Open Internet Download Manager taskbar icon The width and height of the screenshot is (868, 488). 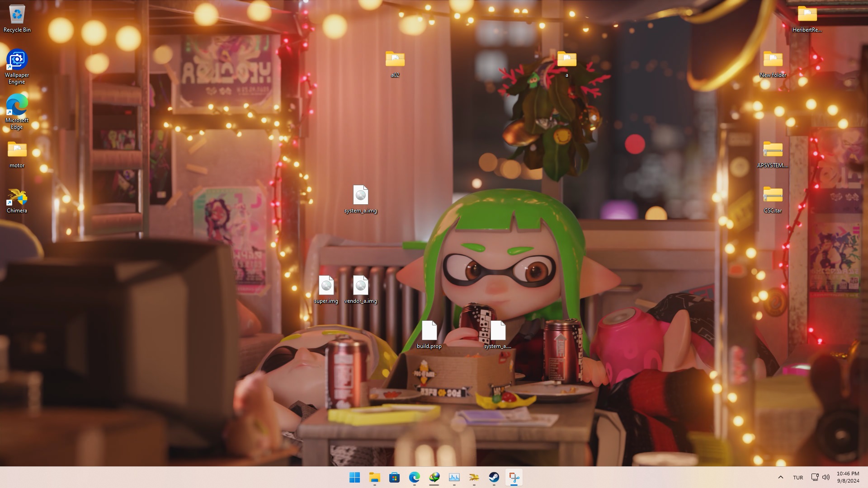[x=434, y=477]
